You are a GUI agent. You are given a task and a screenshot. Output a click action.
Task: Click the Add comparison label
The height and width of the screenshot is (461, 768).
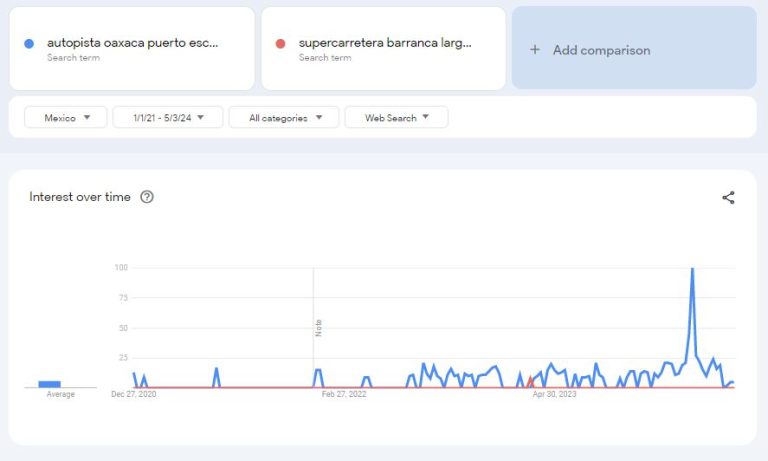601,50
